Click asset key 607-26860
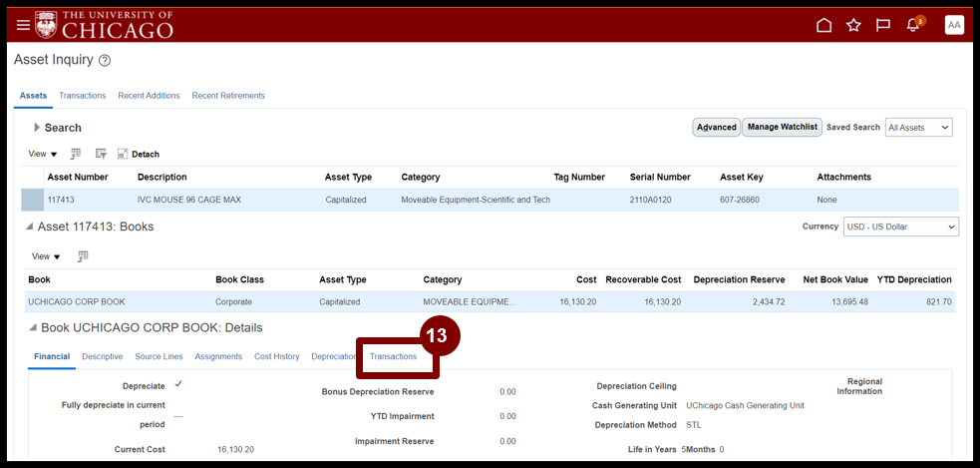980x468 pixels. click(742, 201)
